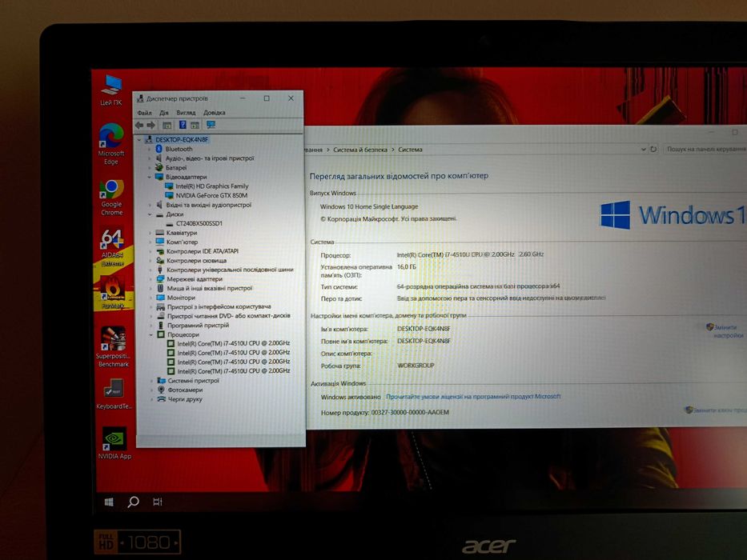Open the Microsoft Edge desktop shortcut

point(111,143)
